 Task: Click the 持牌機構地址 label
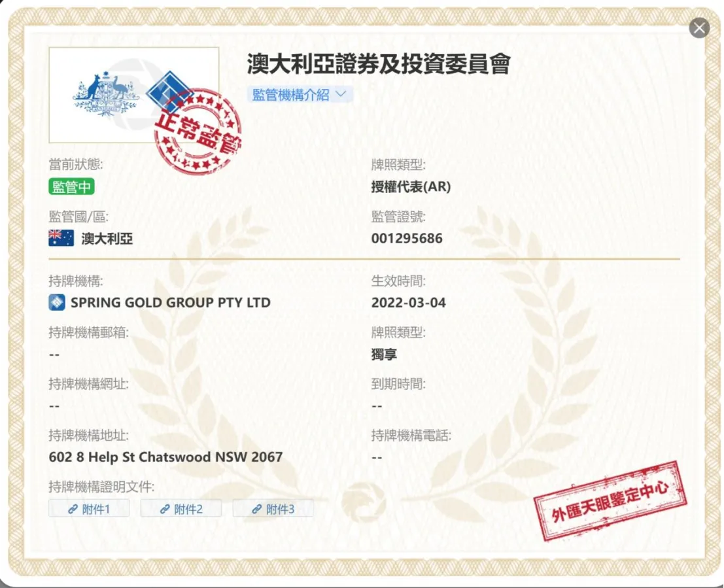tap(89, 435)
